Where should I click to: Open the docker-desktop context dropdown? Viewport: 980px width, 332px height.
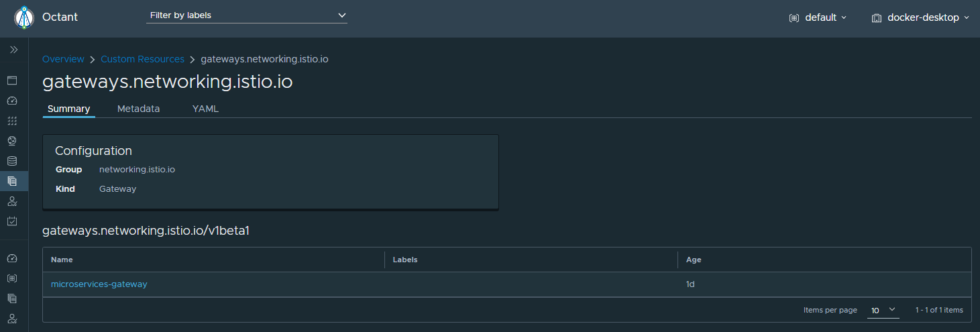[928, 18]
